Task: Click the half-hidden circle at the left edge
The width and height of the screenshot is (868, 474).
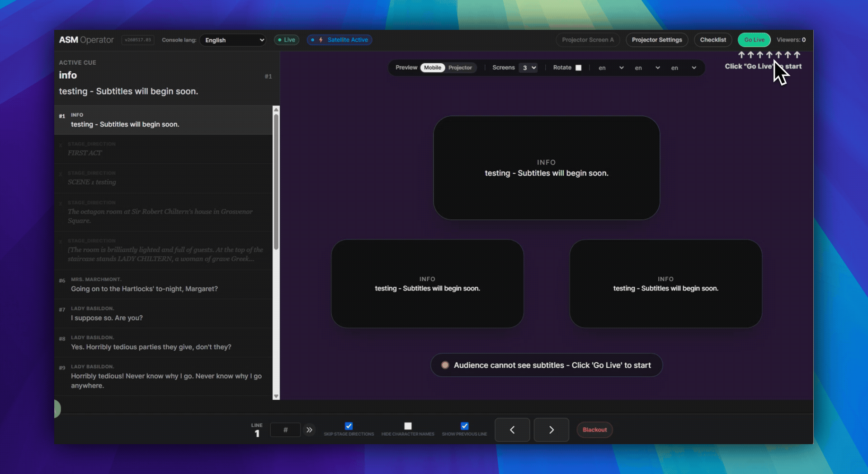Action: [57, 409]
